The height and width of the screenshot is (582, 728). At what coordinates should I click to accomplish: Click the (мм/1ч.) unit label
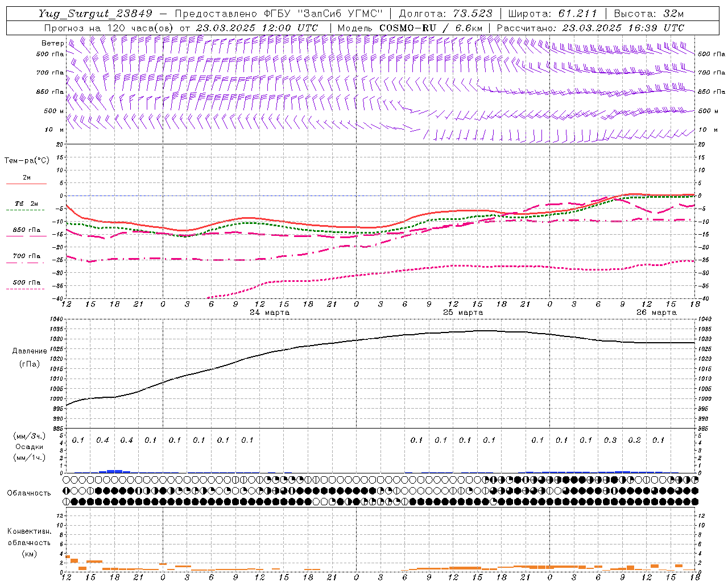point(30,458)
